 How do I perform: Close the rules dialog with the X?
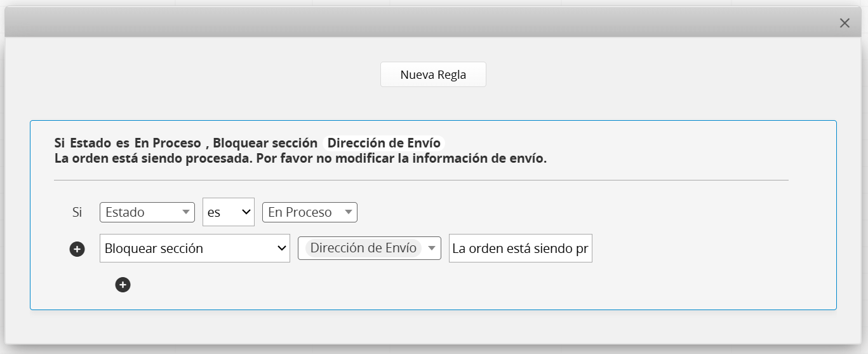point(845,23)
